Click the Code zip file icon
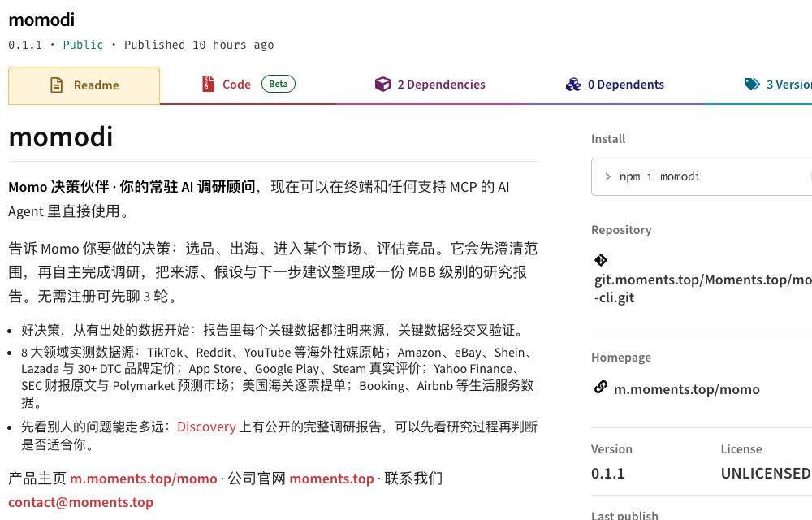This screenshot has width=812, height=520. click(208, 84)
